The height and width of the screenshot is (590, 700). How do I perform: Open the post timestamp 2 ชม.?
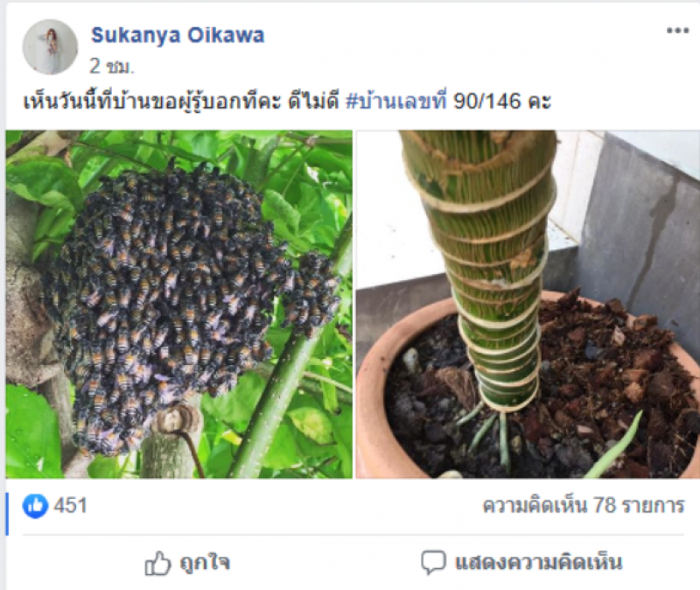click(x=112, y=67)
